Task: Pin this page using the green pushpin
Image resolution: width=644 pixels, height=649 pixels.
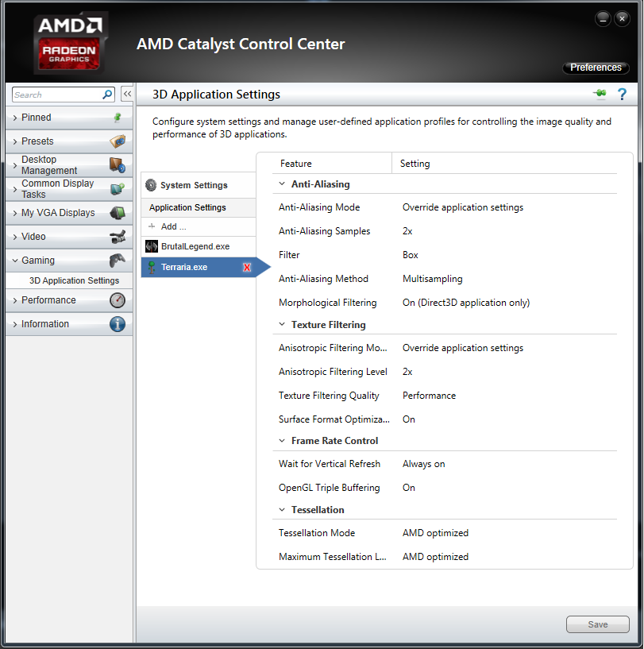Action: tap(600, 94)
